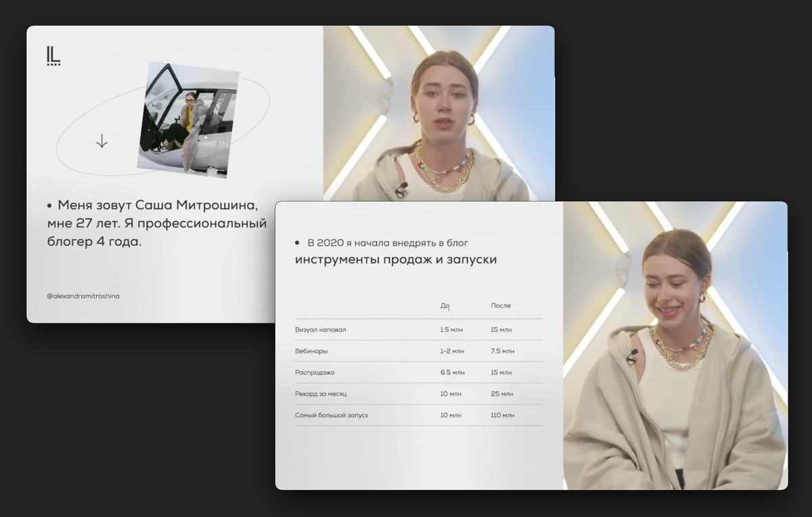Viewport: 812px width, 517px height.
Task: Click the "6.5 млн" value for Распродажа
Action: (452, 372)
